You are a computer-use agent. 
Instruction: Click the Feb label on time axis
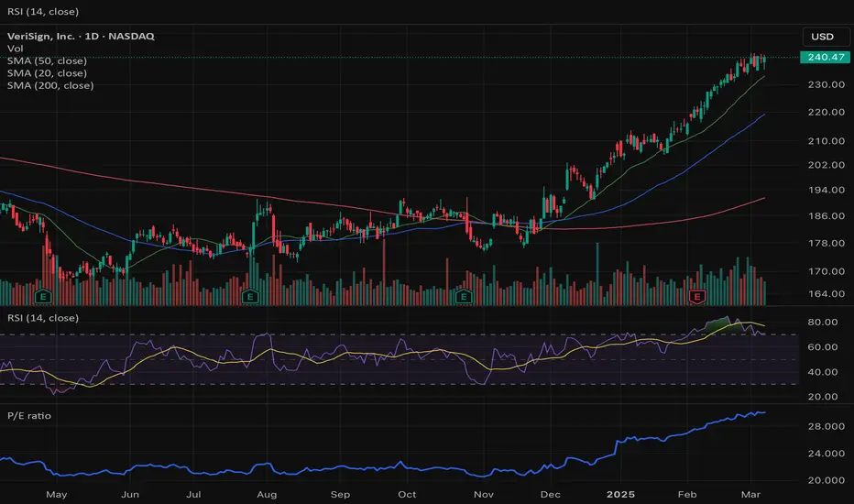[x=687, y=495]
